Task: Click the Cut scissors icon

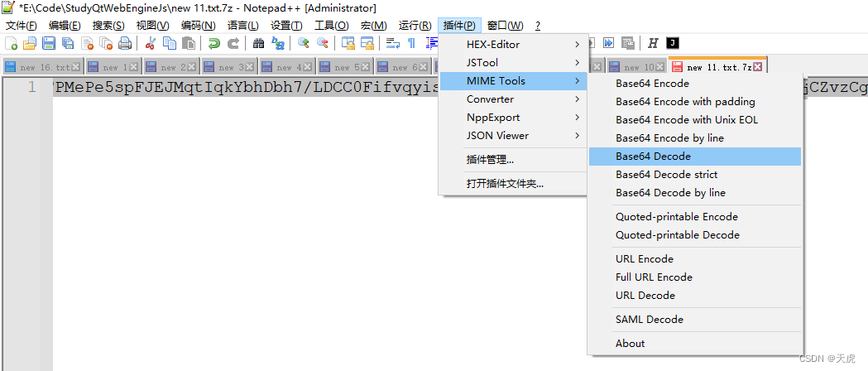Action: pyautogui.click(x=150, y=43)
